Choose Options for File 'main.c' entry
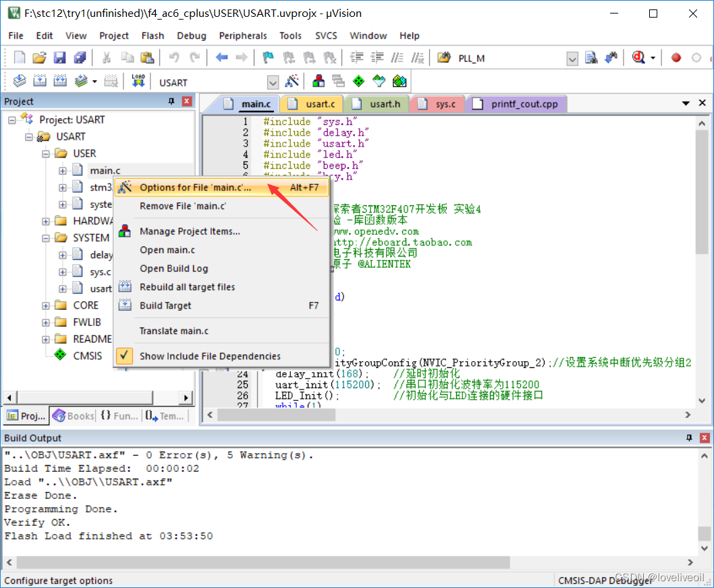Image resolution: width=714 pixels, height=588 pixels. pos(221,187)
